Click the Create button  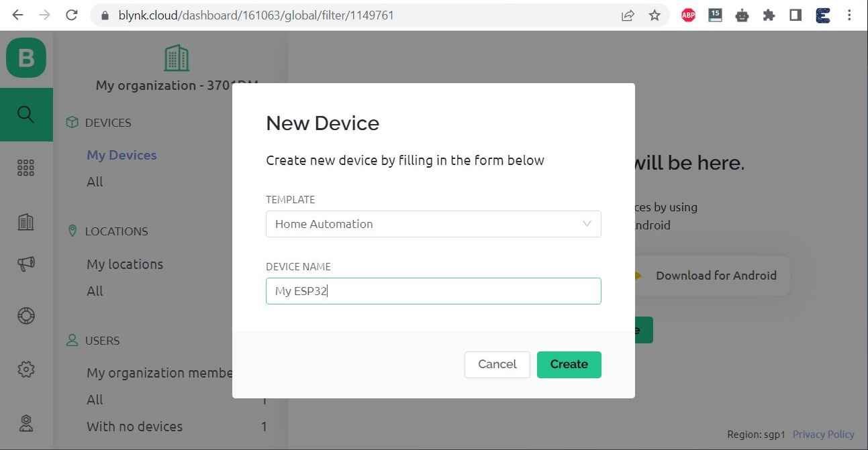click(x=569, y=364)
